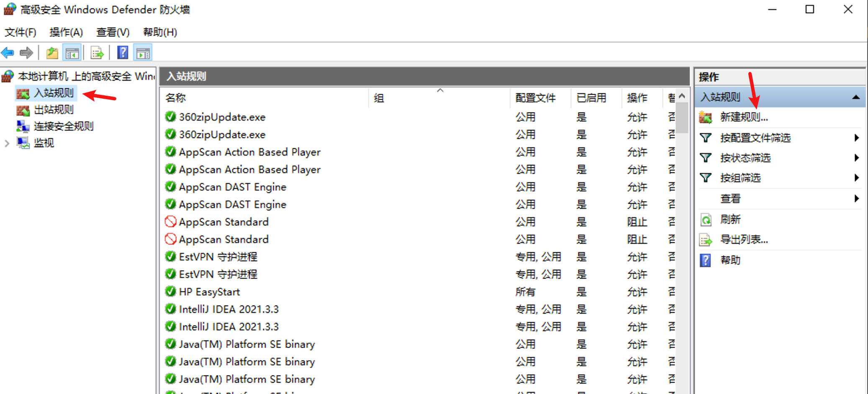The image size is (868, 394).
Task: Click the 新建规则 icon in actions pane
Action: click(x=706, y=118)
